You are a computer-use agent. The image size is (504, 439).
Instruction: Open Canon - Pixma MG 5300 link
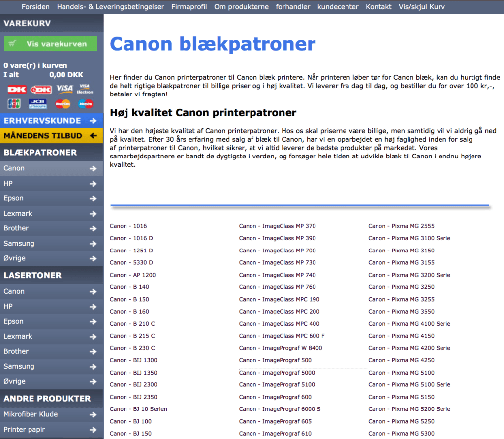401,434
